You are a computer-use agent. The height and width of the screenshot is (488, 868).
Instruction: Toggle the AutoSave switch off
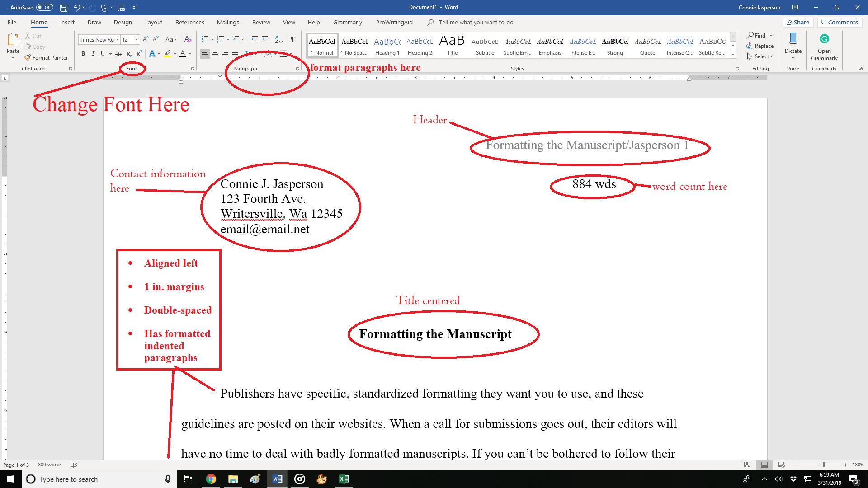(44, 7)
